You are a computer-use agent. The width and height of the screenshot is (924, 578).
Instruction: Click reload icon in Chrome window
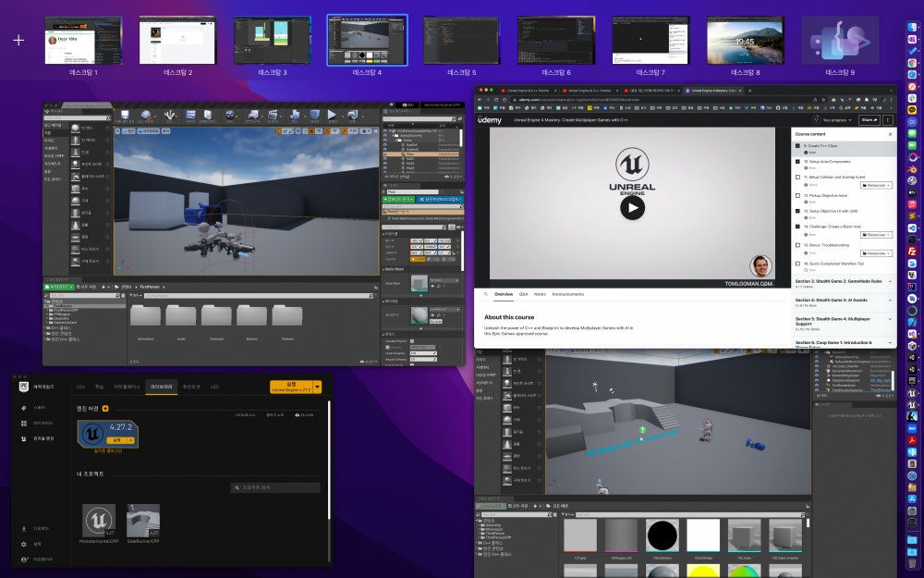(496, 100)
